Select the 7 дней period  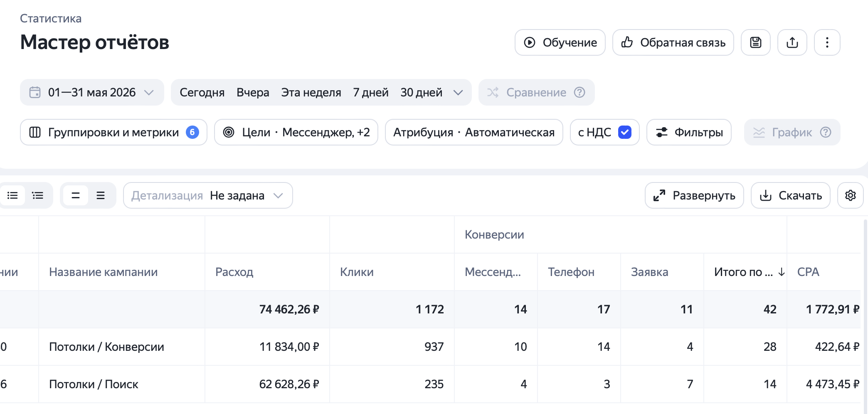coord(371,92)
